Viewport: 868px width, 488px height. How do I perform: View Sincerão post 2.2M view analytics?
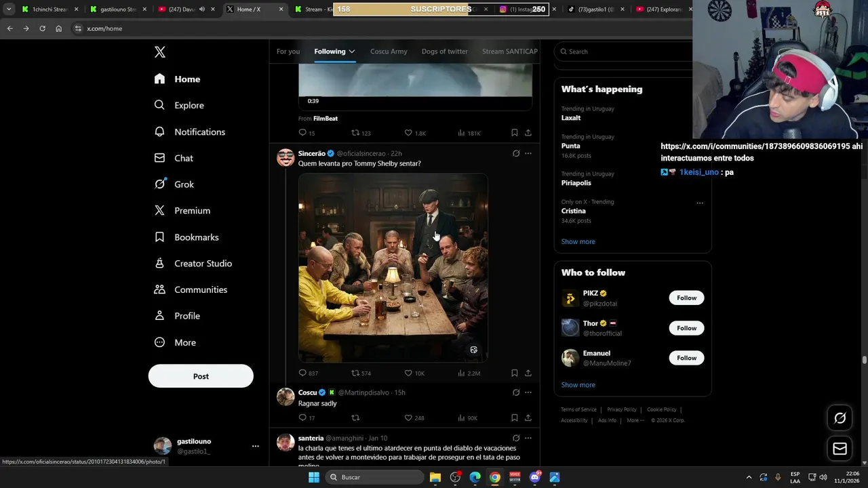(469, 373)
